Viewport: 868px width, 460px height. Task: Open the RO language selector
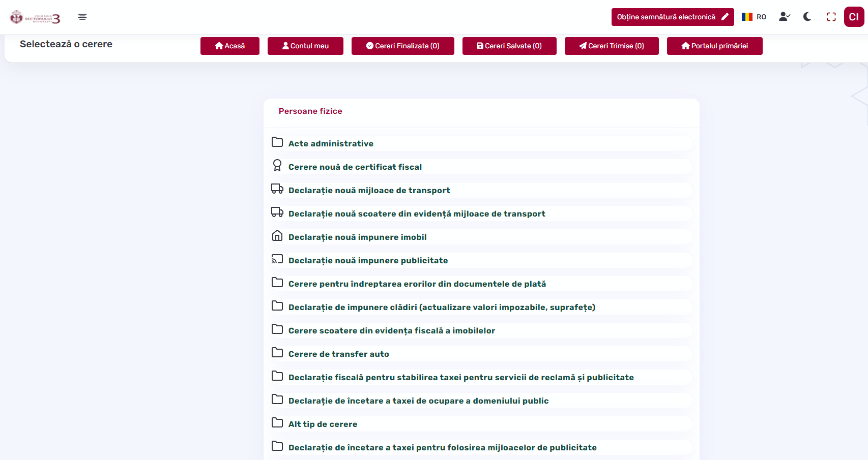(754, 17)
